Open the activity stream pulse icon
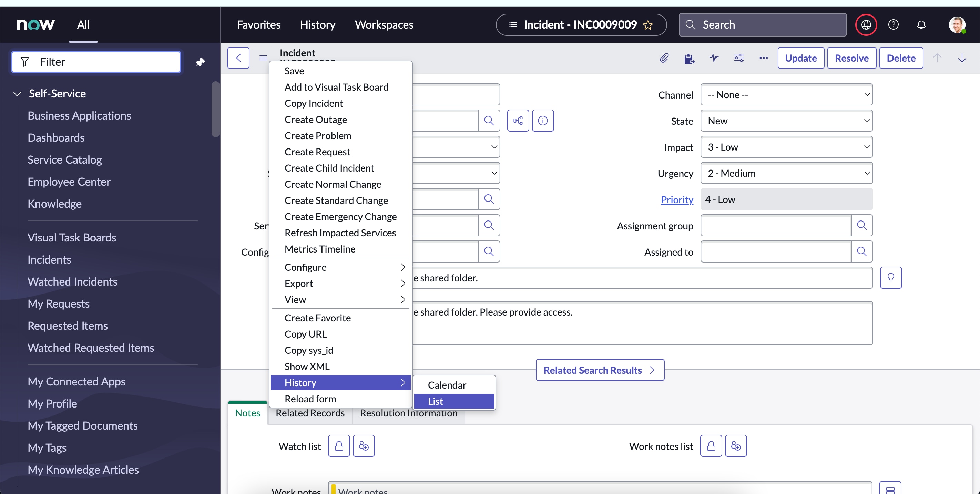Screen dimensions: 980x494 tap(714, 58)
